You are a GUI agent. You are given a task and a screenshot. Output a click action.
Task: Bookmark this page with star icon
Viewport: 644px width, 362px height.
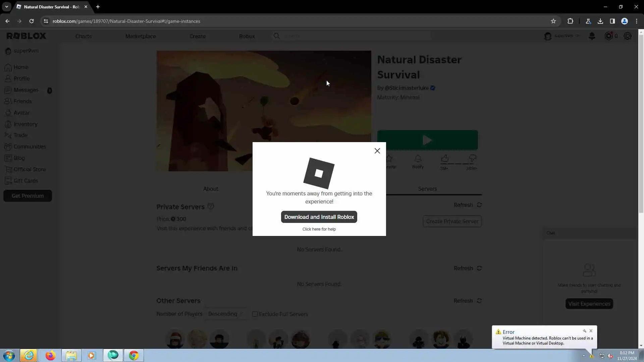pos(553,21)
